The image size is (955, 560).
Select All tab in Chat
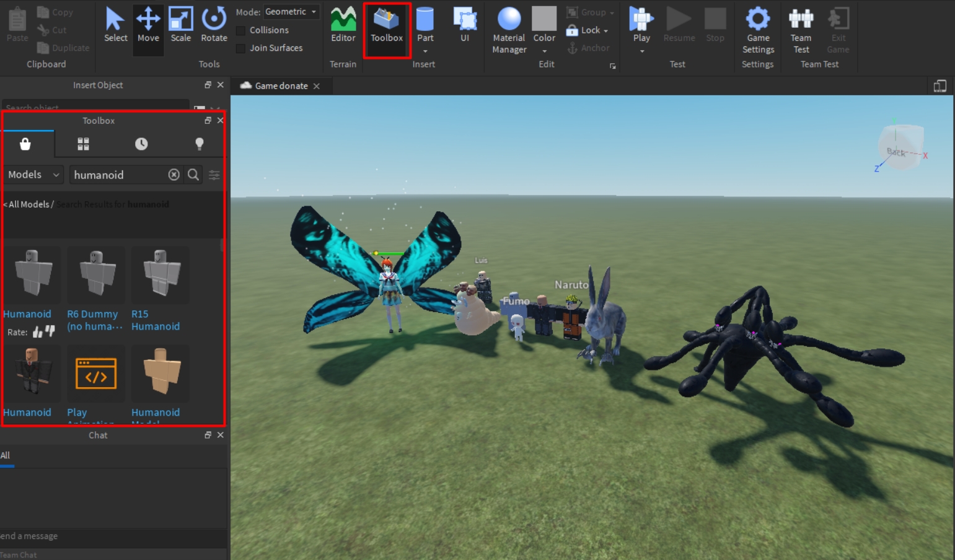[6, 455]
